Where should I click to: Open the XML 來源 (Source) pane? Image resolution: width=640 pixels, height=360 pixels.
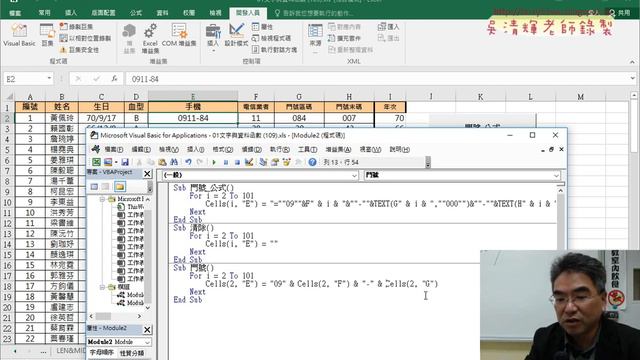tap(315, 38)
